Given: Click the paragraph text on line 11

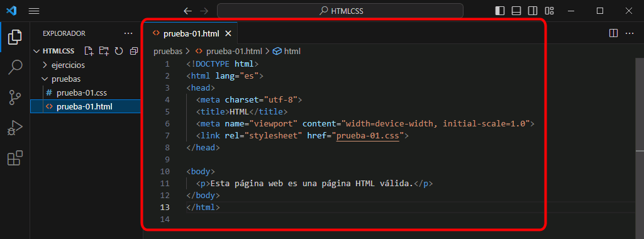Looking at the screenshot, I should [x=312, y=184].
